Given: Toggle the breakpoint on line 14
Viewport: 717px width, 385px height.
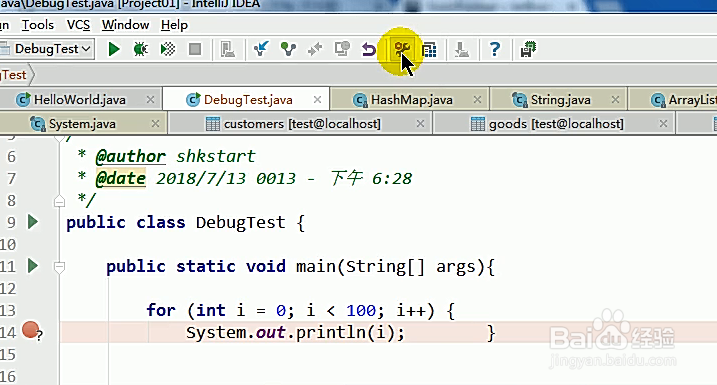Looking at the screenshot, I should coord(32,331).
